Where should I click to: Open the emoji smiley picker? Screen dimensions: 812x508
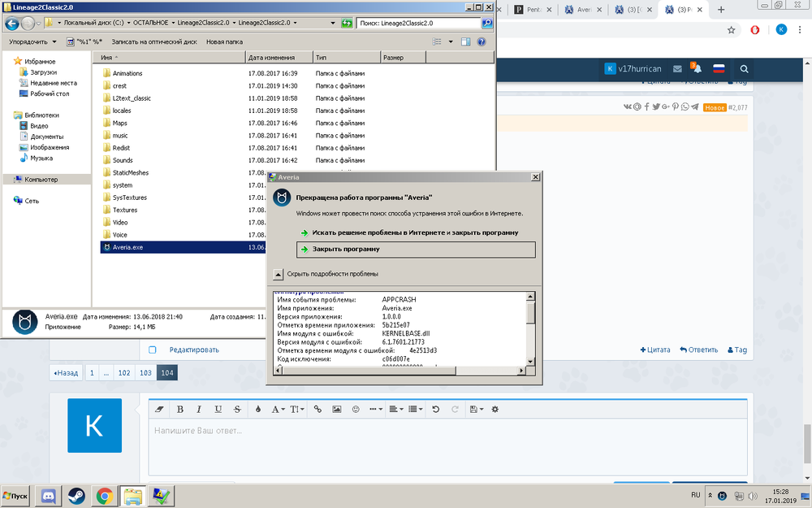click(356, 409)
